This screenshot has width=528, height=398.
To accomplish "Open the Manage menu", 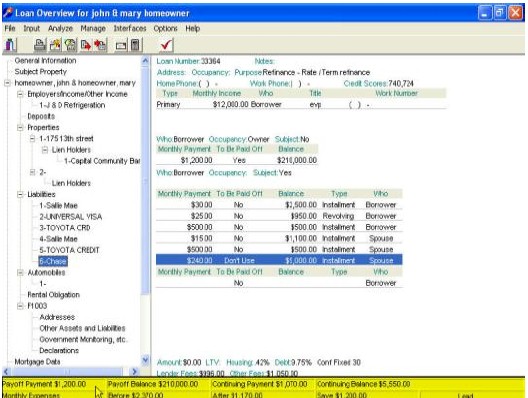I will (93, 28).
